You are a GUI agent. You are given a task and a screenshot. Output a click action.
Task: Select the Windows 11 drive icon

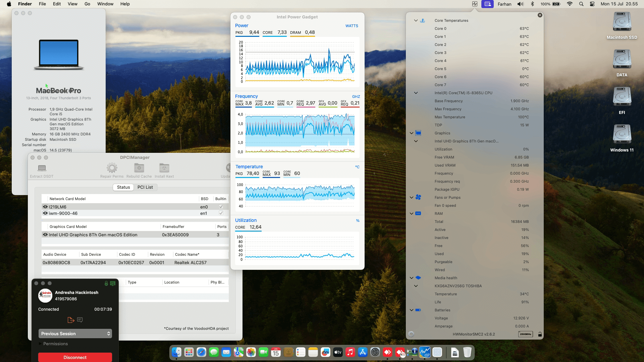pos(622,134)
